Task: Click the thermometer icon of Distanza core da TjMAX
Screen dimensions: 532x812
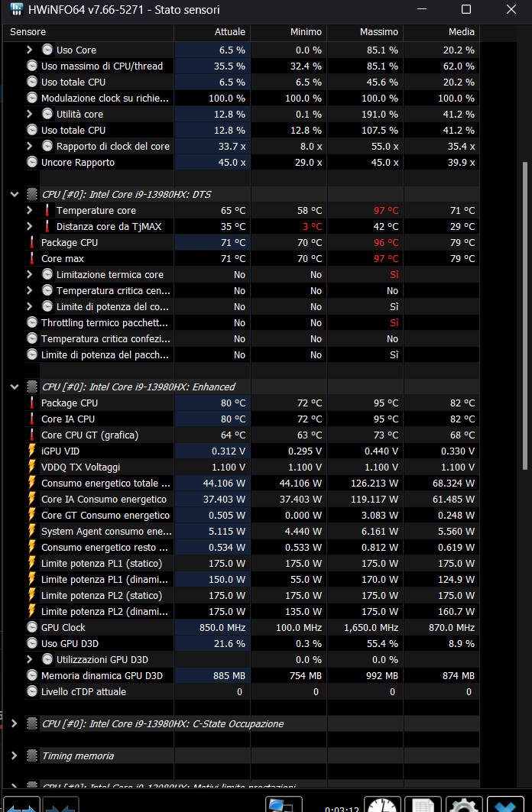Action: [47, 227]
